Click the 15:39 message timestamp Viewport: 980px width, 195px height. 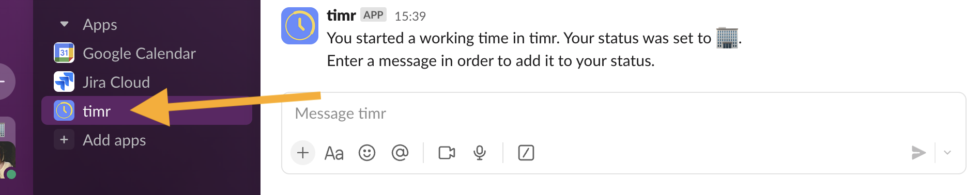(410, 17)
